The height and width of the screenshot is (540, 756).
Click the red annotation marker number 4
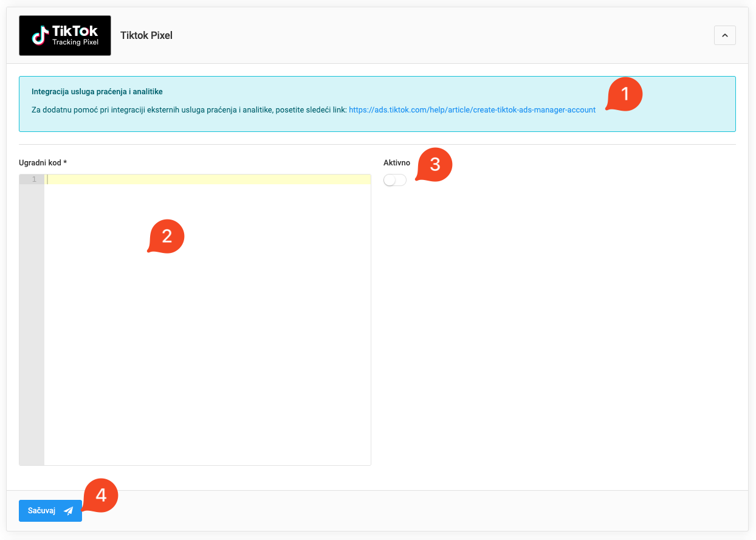tap(100, 495)
